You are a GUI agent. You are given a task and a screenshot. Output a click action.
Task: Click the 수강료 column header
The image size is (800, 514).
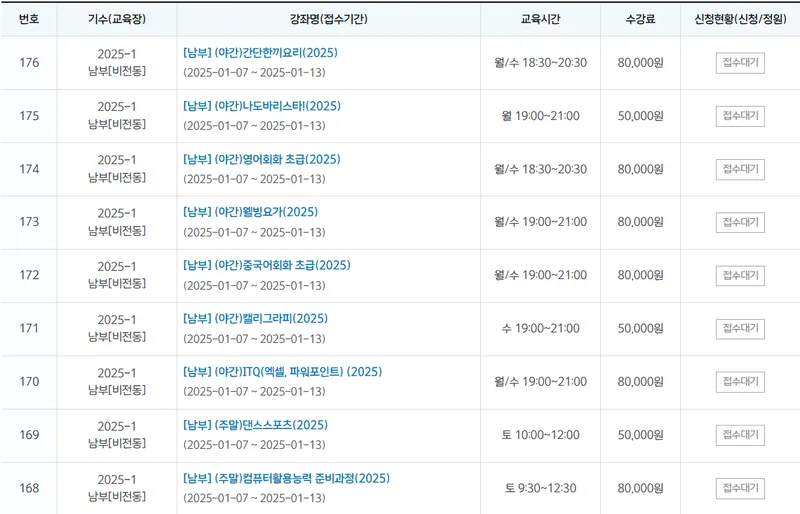(640, 19)
